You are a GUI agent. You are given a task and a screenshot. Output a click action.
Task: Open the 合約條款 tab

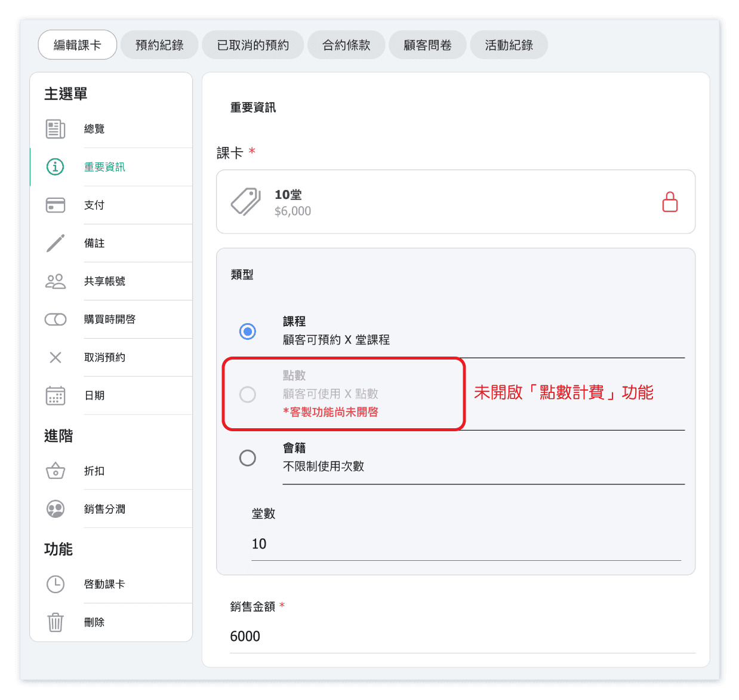pos(346,45)
